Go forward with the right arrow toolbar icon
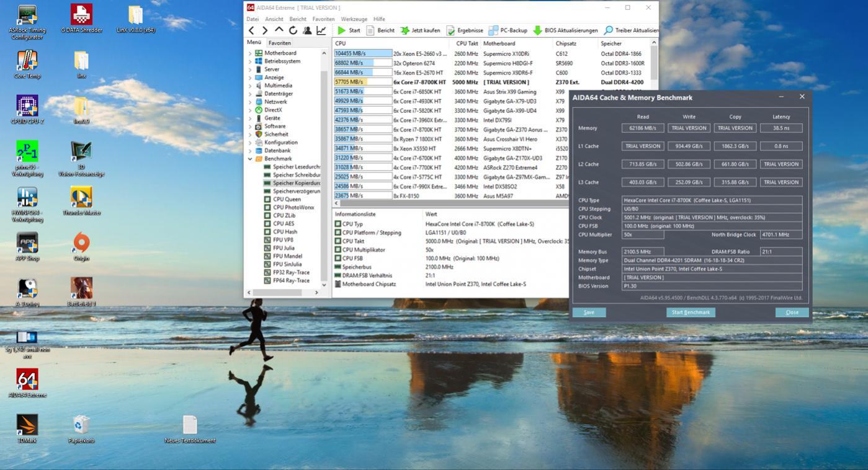Viewport: 868px width, 470px height. click(x=265, y=30)
